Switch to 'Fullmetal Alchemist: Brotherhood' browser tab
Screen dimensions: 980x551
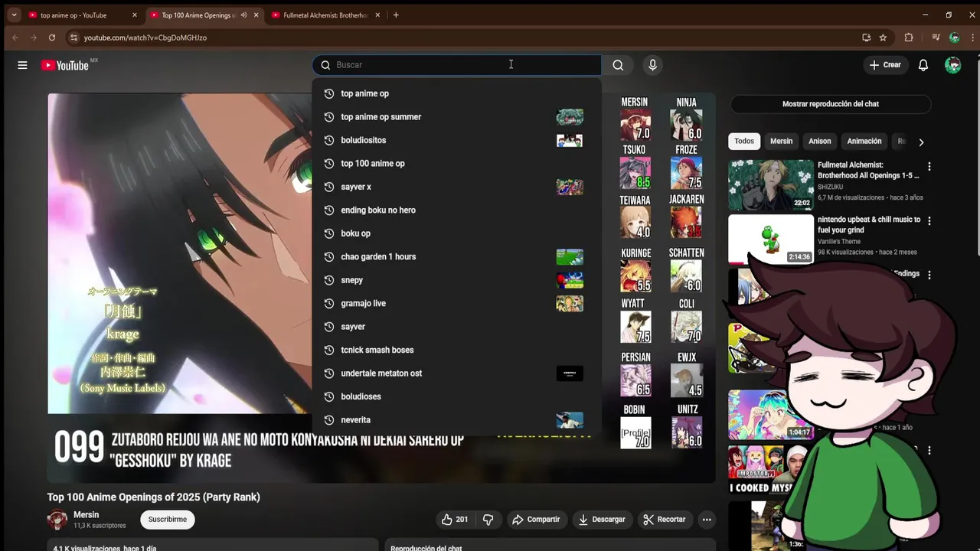point(327,15)
